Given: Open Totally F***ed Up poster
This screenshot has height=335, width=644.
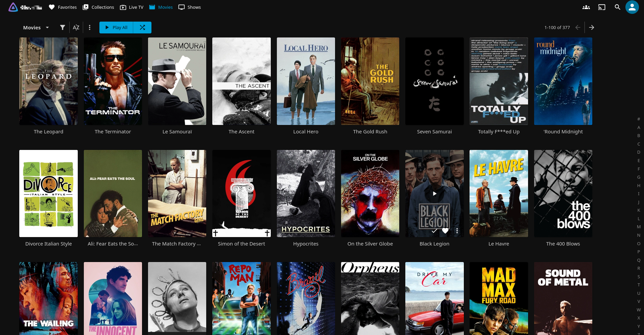Looking at the screenshot, I should [x=499, y=81].
